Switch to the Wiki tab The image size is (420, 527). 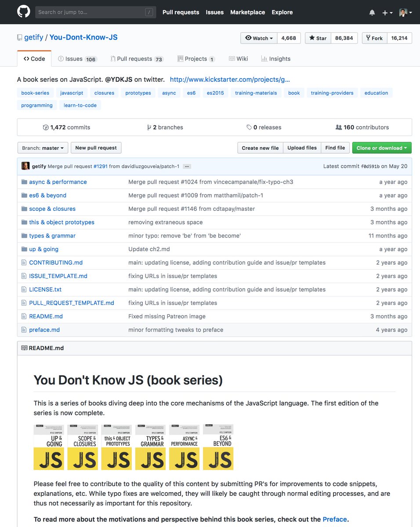point(239,59)
